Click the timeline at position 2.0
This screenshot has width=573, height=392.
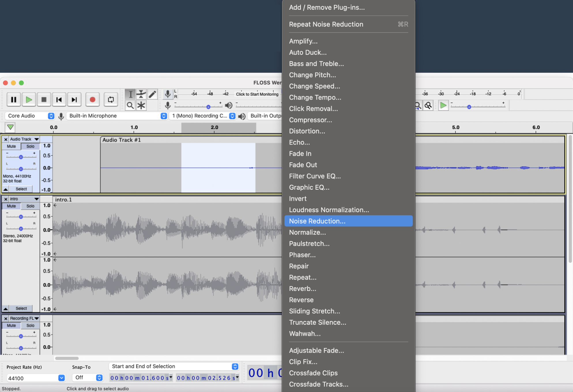click(x=213, y=127)
